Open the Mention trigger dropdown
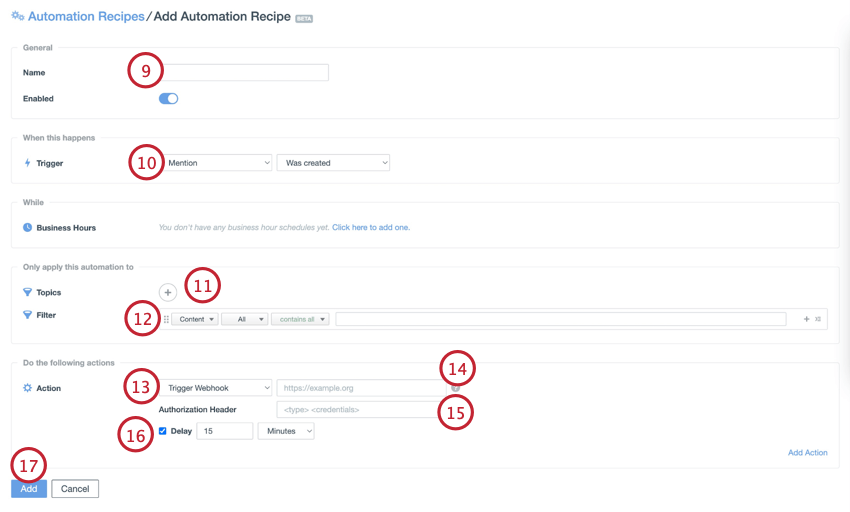 click(x=216, y=163)
